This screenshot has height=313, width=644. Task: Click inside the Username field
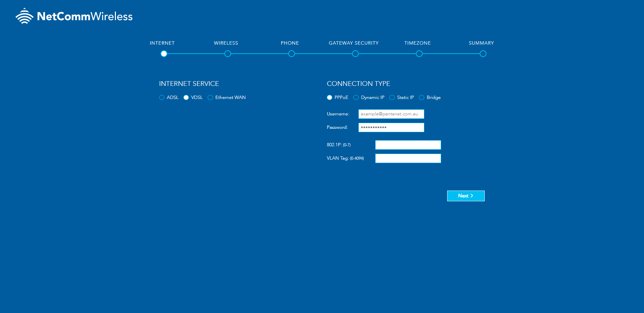391,114
